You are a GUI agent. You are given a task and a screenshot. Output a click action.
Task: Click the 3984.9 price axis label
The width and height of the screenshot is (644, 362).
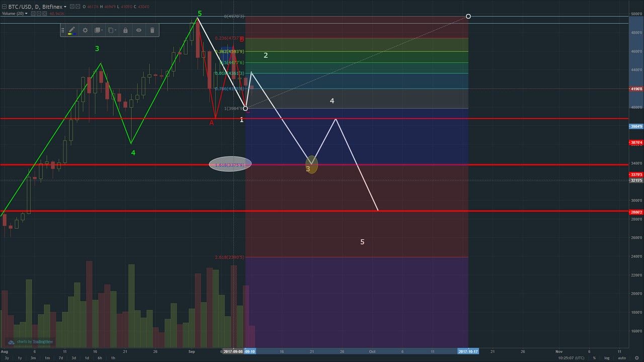coord(636,127)
